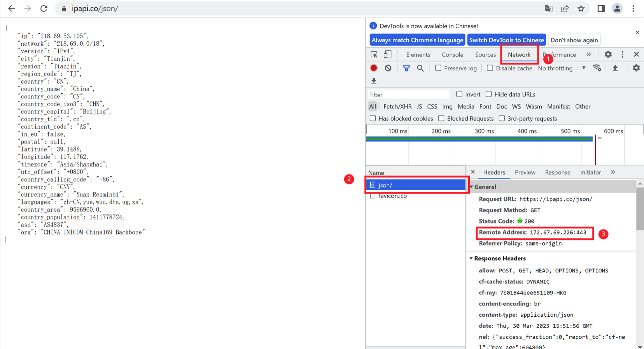Select json/ request row
The image size is (644, 349).
click(416, 185)
